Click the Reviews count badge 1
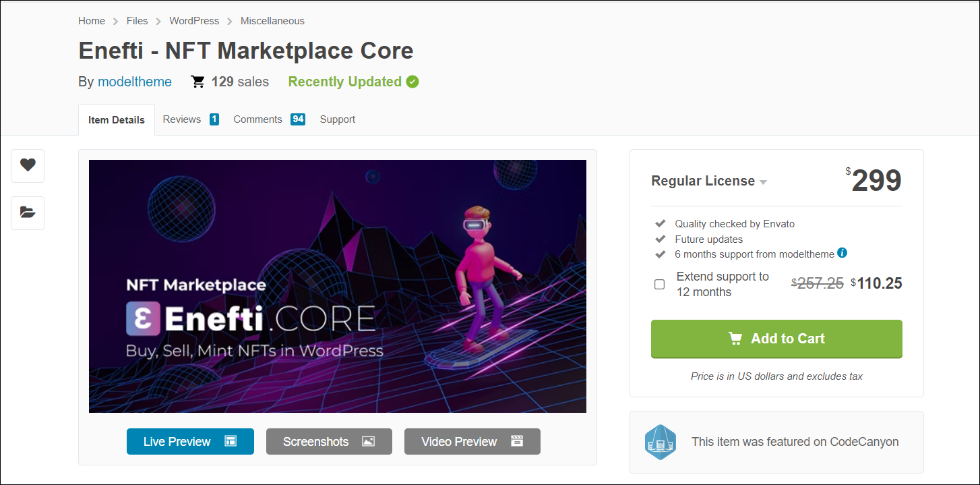The height and width of the screenshot is (485, 980). pyautogui.click(x=214, y=119)
